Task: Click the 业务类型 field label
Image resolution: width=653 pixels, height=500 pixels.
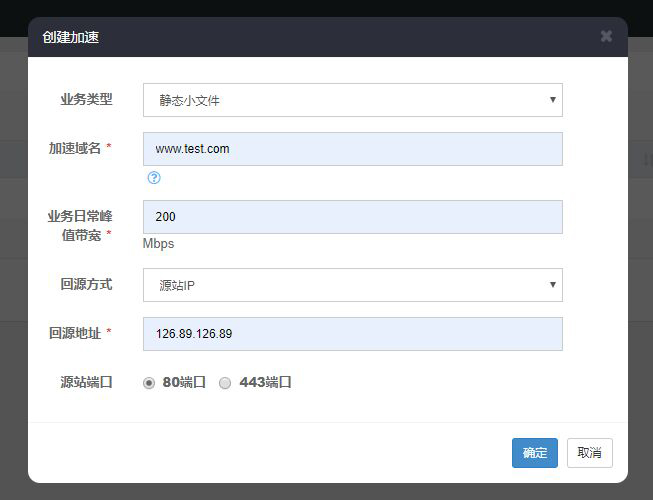Action: (x=86, y=99)
